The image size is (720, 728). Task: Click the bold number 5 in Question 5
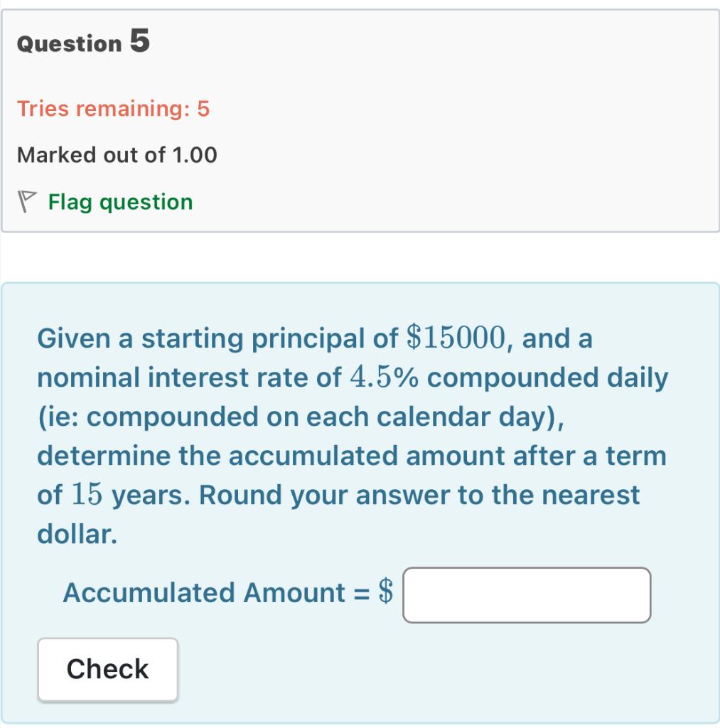click(x=139, y=41)
